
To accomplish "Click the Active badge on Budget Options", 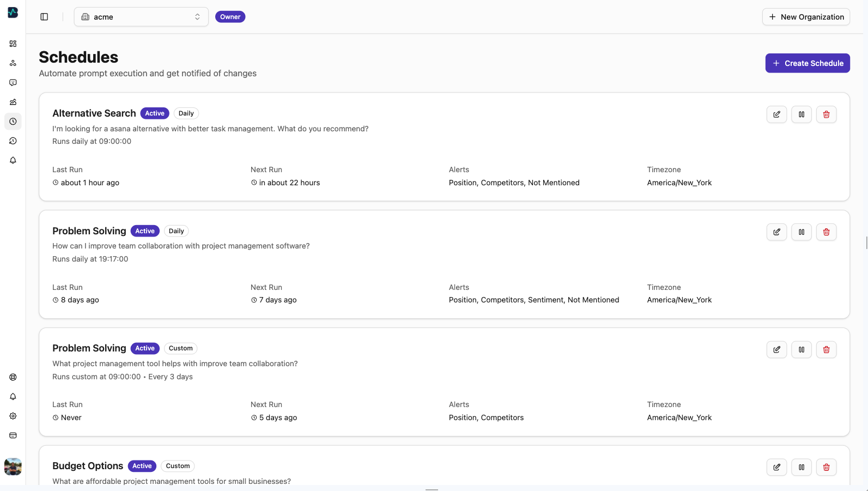I will point(142,466).
